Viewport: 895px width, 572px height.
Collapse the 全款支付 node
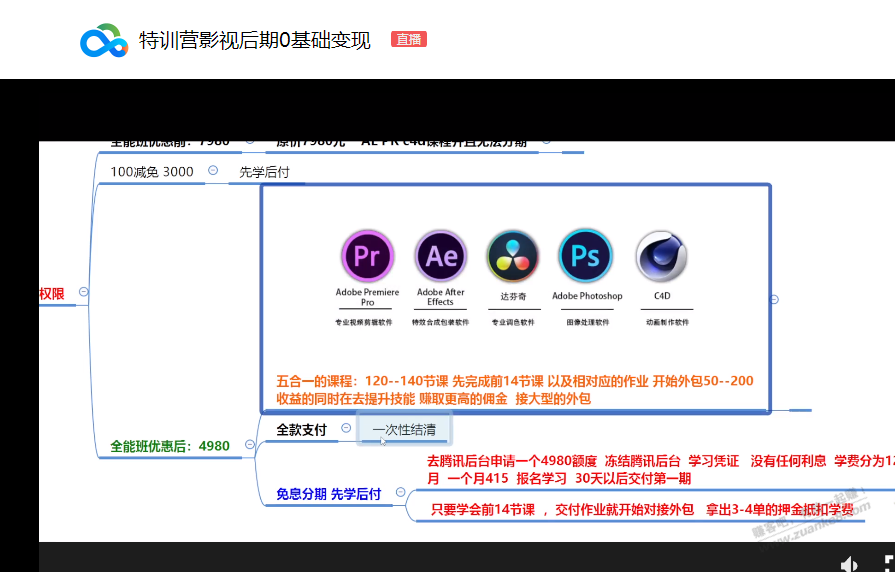pyautogui.click(x=346, y=428)
